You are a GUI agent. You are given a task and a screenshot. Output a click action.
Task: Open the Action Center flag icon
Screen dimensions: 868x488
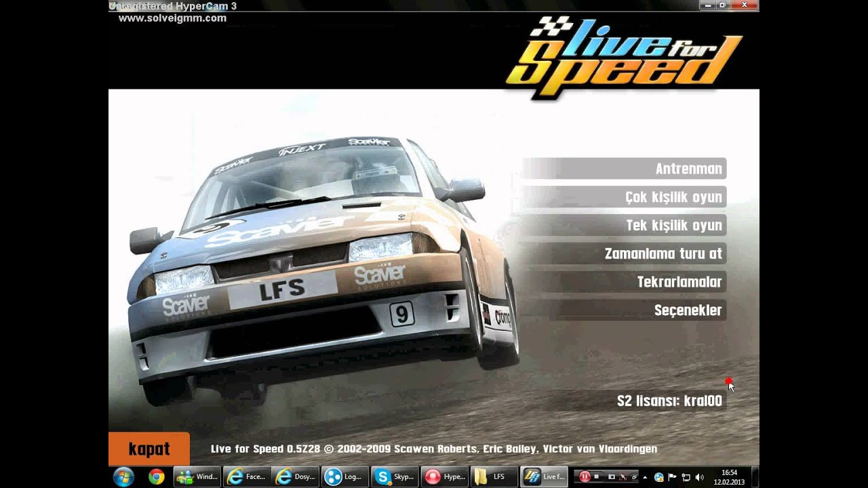point(673,477)
